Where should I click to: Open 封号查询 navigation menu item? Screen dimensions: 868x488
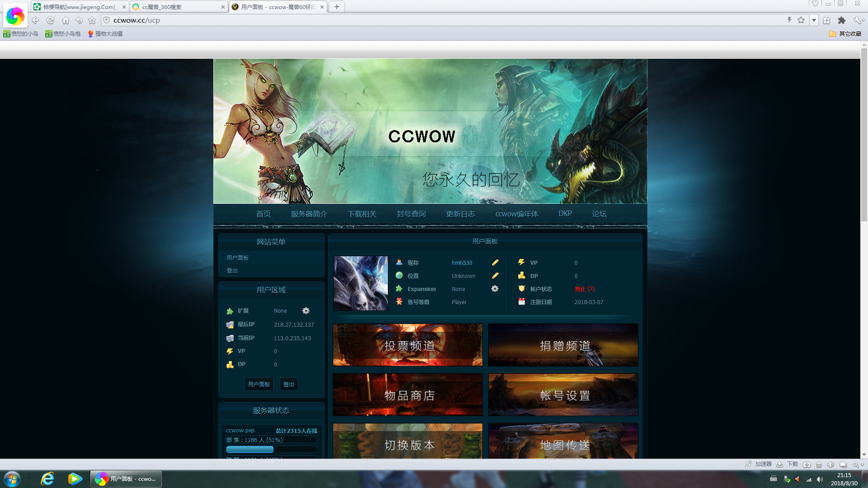point(411,214)
